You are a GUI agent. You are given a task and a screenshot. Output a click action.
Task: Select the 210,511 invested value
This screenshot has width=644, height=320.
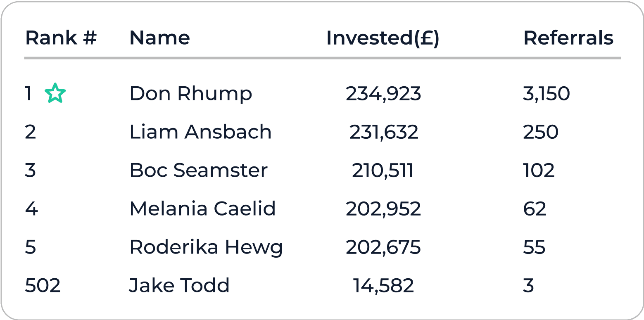[383, 171]
